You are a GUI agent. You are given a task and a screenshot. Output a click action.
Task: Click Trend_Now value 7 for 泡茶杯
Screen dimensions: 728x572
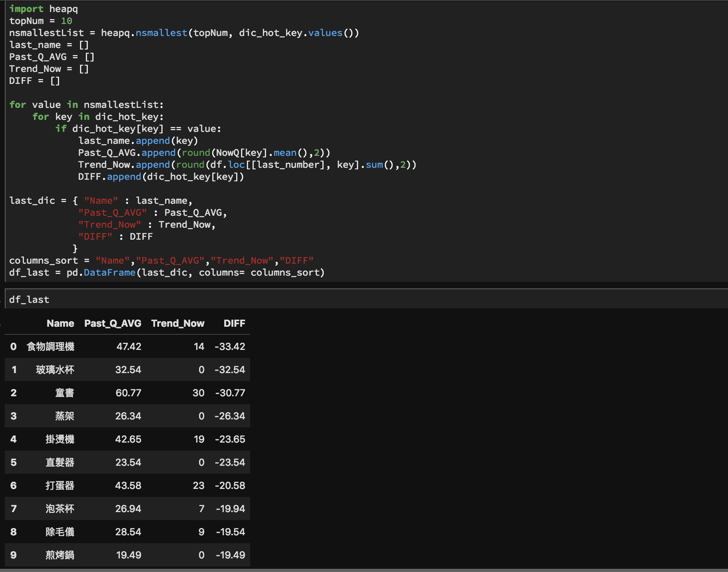(x=202, y=508)
